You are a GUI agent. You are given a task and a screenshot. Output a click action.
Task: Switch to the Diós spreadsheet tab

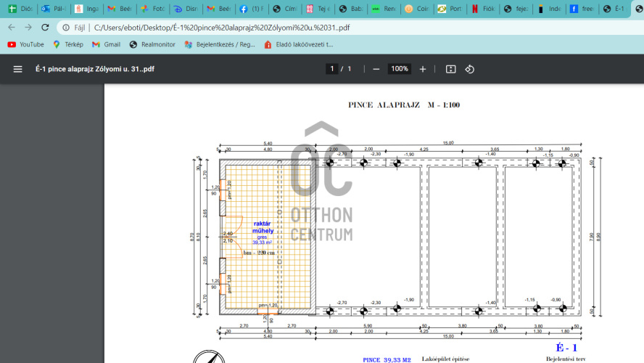20,9
